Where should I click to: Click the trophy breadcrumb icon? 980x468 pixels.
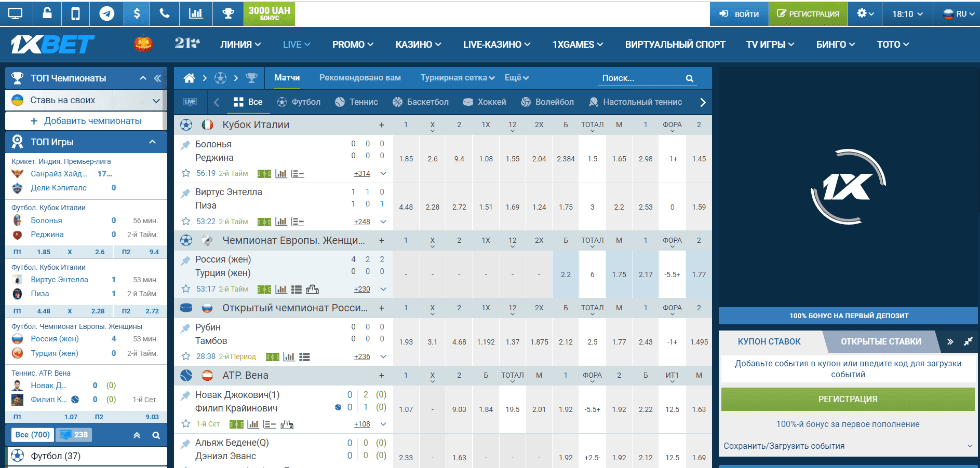(x=251, y=78)
